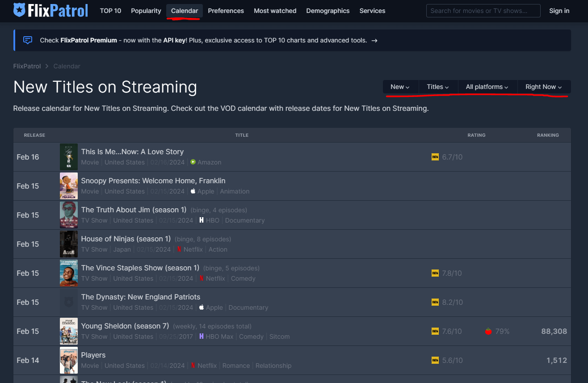Click the FlixPatrol shield logo
Viewport: 588px width, 383px height.
coord(19,10)
